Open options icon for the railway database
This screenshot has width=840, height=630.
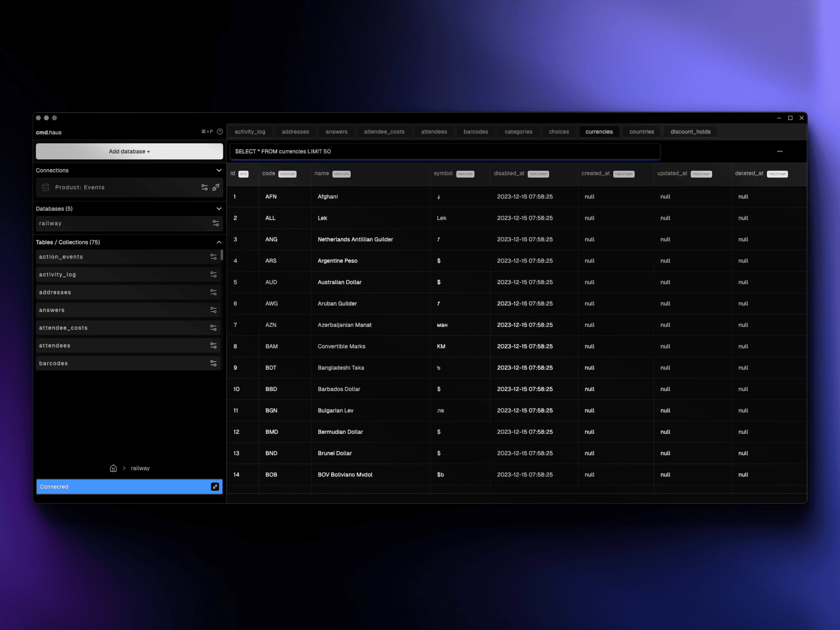[x=216, y=223]
